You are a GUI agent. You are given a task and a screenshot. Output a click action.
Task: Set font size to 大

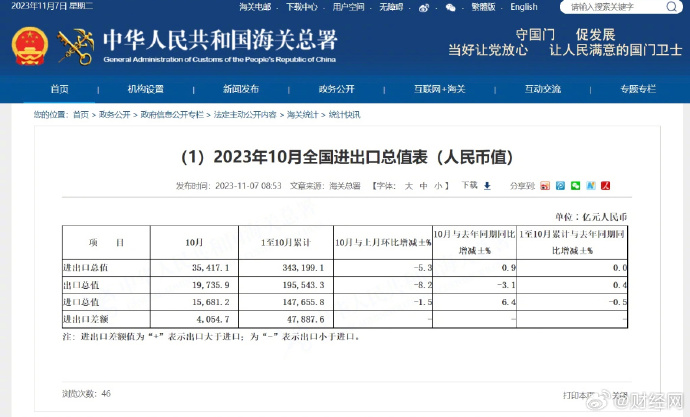click(x=409, y=186)
